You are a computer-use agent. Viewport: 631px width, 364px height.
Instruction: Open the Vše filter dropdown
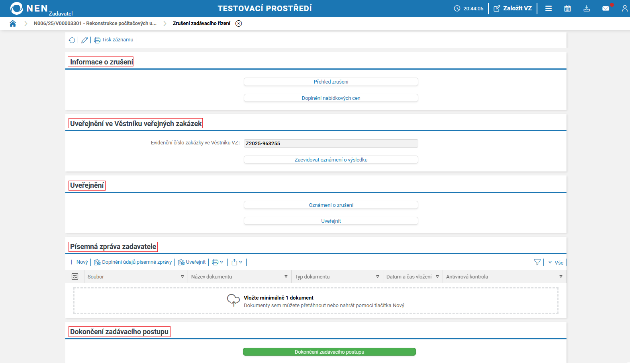pyautogui.click(x=556, y=263)
